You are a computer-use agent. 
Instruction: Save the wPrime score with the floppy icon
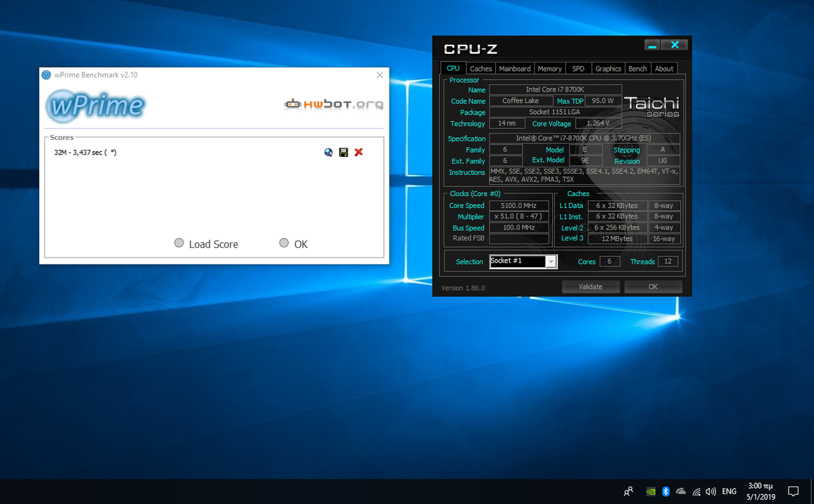(x=343, y=152)
